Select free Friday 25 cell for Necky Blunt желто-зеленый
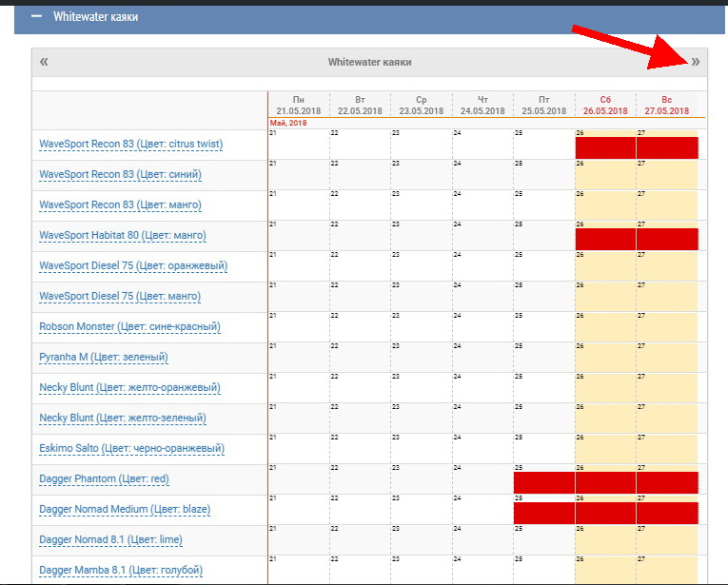 [x=544, y=419]
